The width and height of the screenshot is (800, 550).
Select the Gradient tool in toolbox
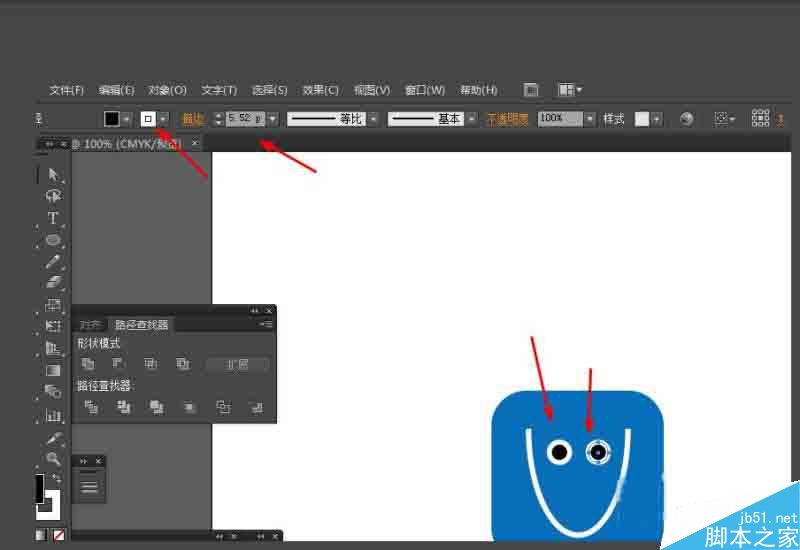53,370
